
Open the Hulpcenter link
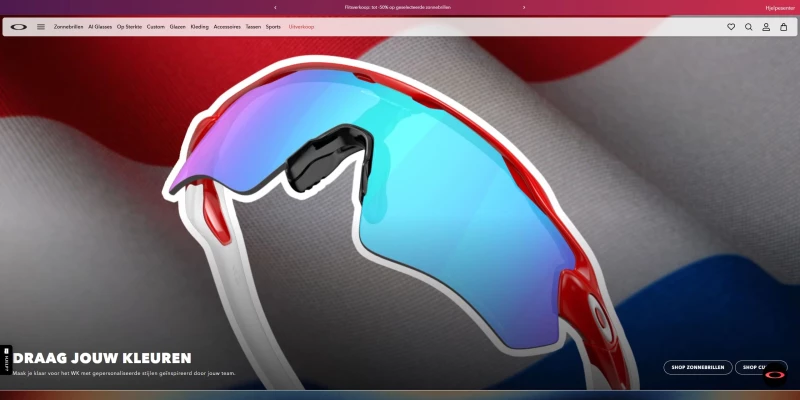coord(780,8)
